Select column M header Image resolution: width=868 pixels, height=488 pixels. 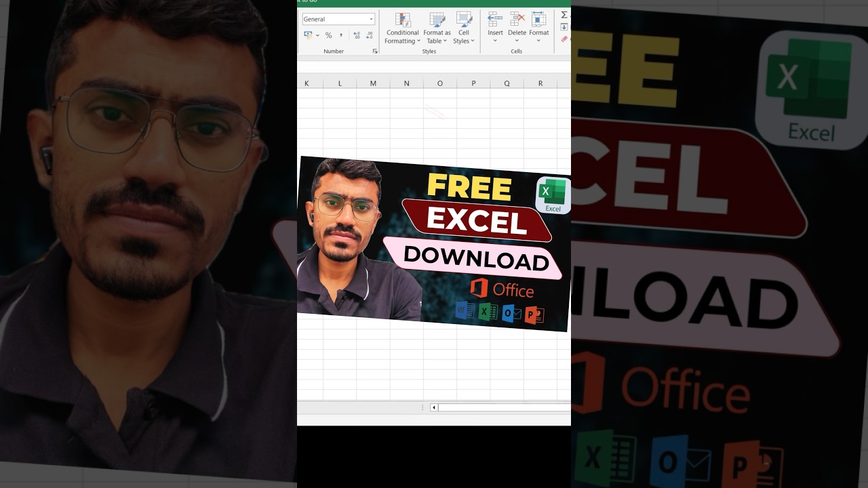pyautogui.click(x=373, y=83)
